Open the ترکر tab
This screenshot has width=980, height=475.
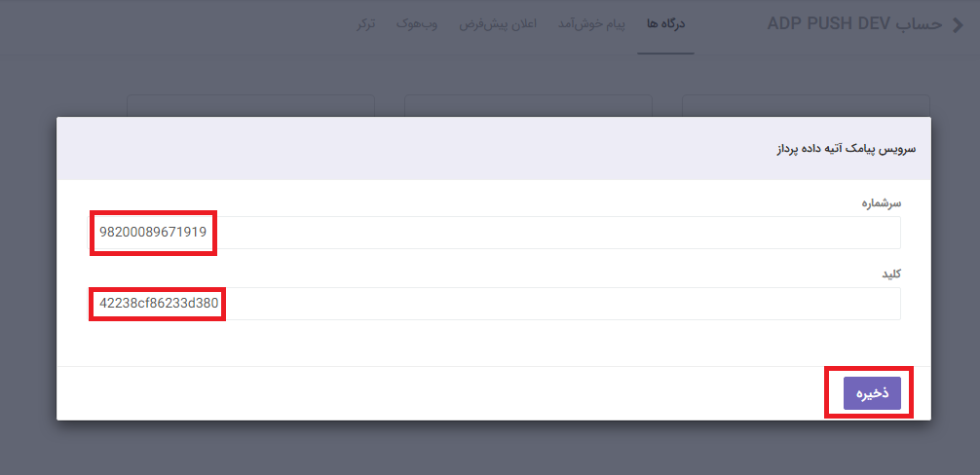(x=365, y=23)
